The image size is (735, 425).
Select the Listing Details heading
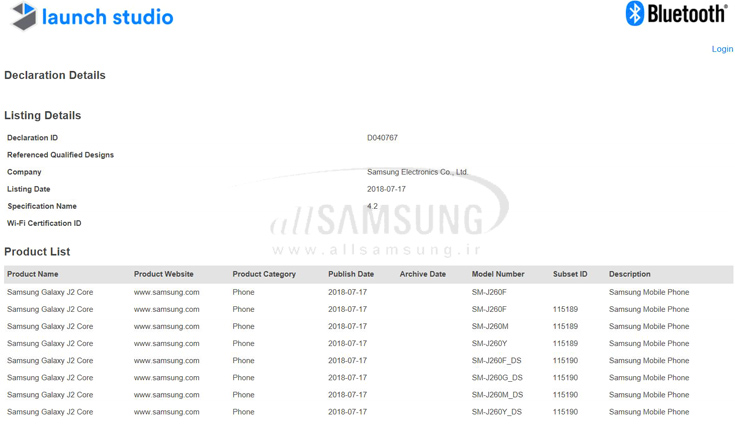point(43,115)
